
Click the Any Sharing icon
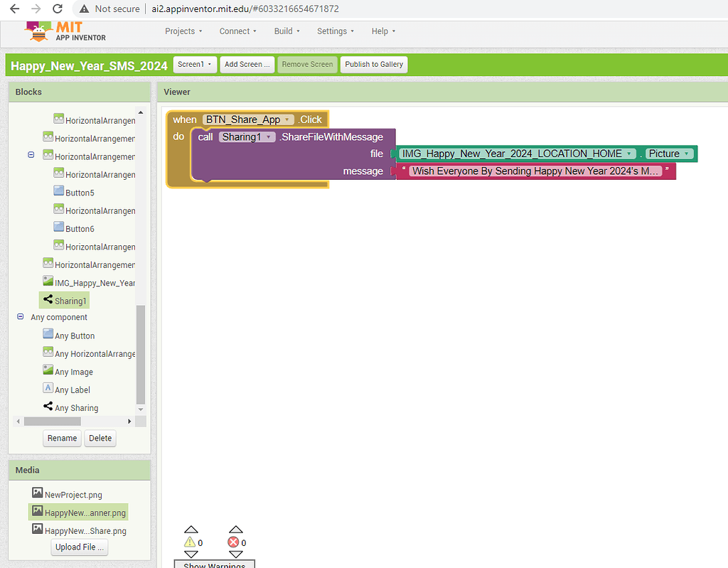pos(48,407)
